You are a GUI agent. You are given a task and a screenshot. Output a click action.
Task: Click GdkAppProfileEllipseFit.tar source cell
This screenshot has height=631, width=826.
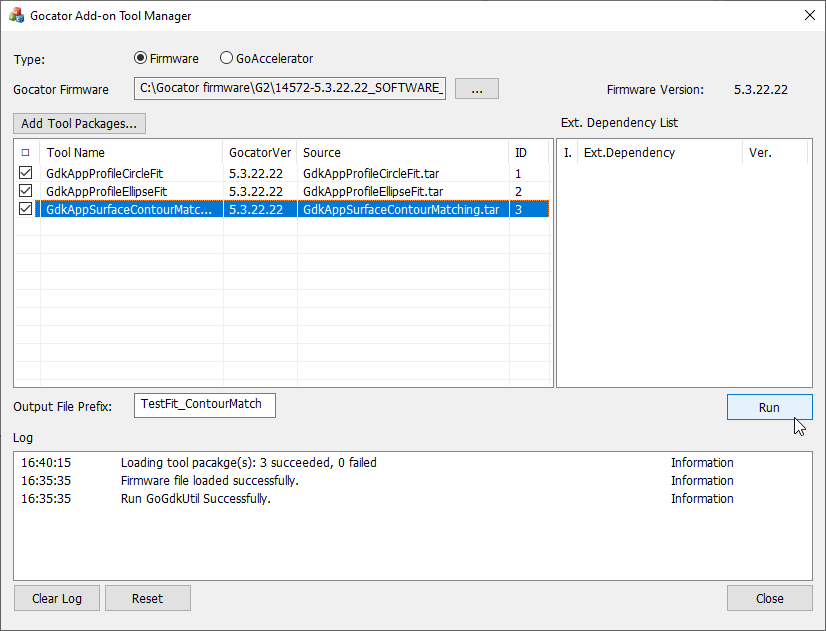(x=373, y=191)
